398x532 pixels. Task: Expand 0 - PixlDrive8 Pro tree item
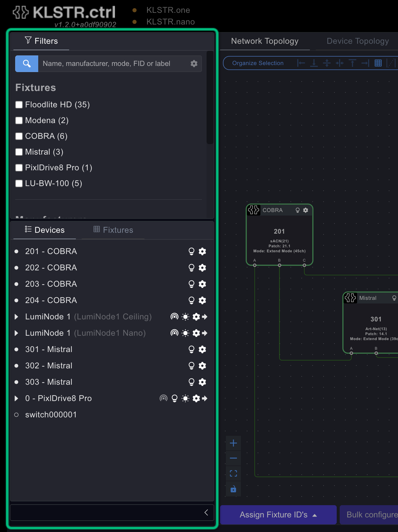coord(16,398)
